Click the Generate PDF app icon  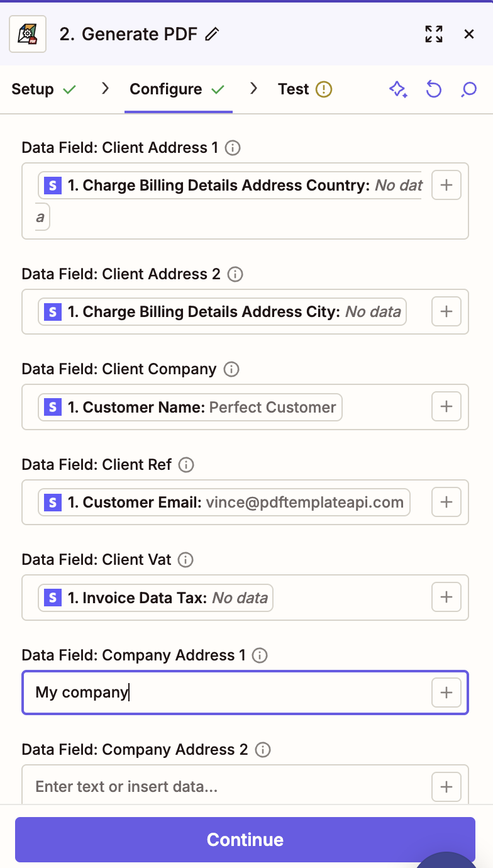pos(27,33)
